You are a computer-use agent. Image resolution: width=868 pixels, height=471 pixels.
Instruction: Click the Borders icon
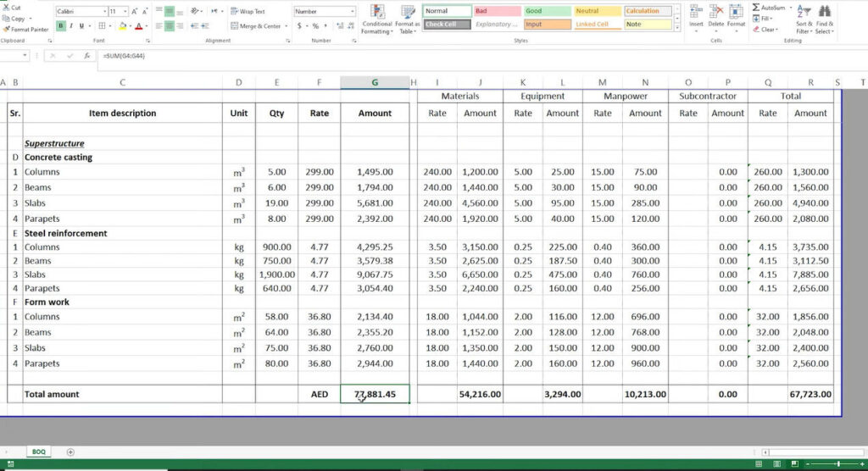102,25
